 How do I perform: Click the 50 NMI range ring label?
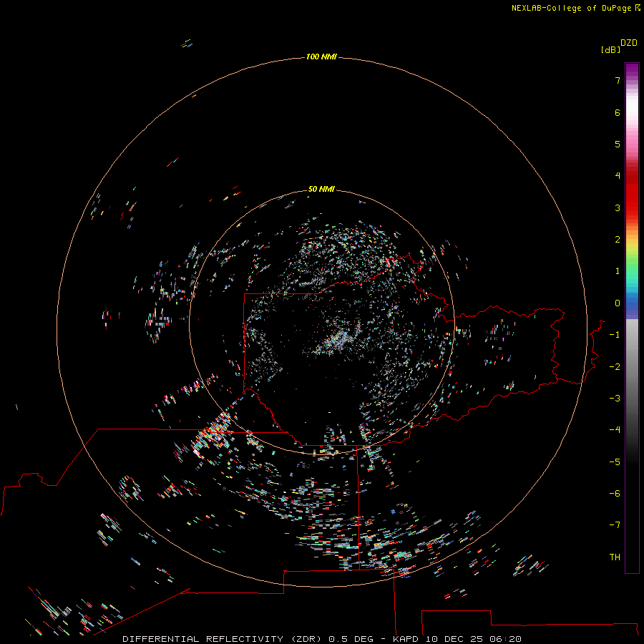tap(321, 189)
